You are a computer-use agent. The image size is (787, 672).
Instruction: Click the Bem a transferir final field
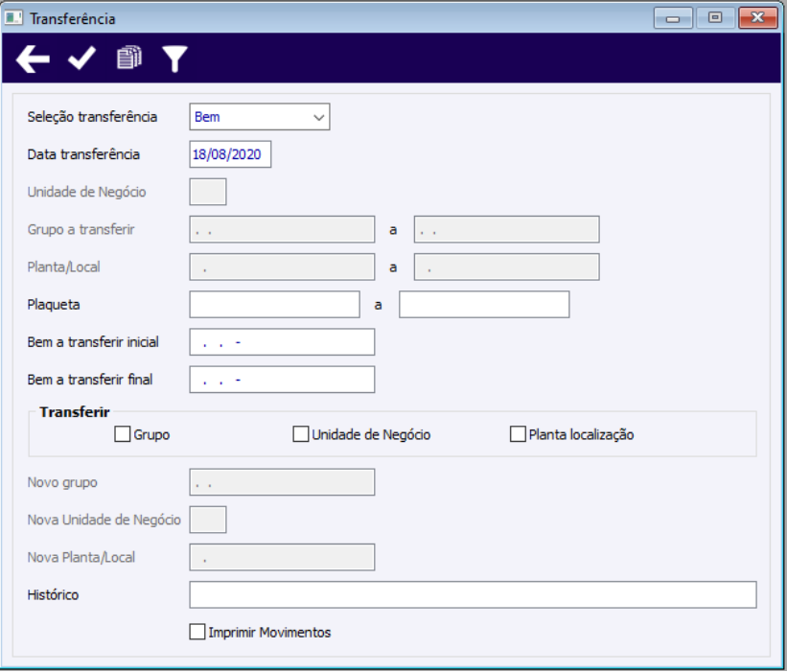point(282,380)
